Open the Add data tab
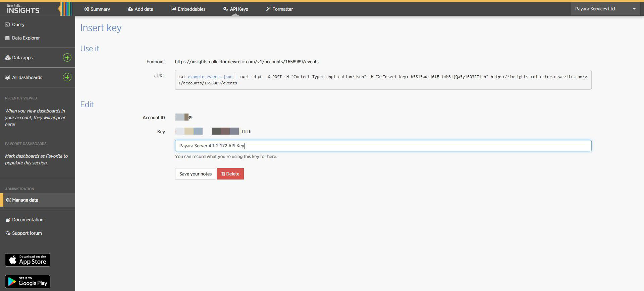 pos(141,9)
